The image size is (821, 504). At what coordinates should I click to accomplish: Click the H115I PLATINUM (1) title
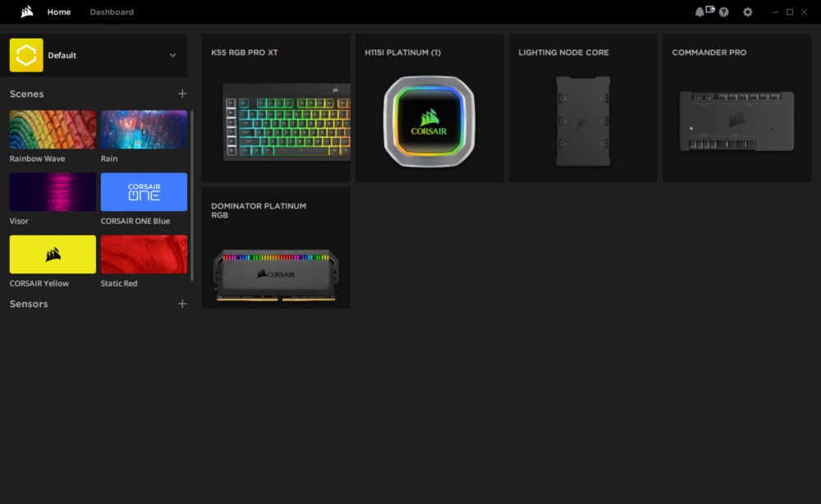tap(402, 53)
